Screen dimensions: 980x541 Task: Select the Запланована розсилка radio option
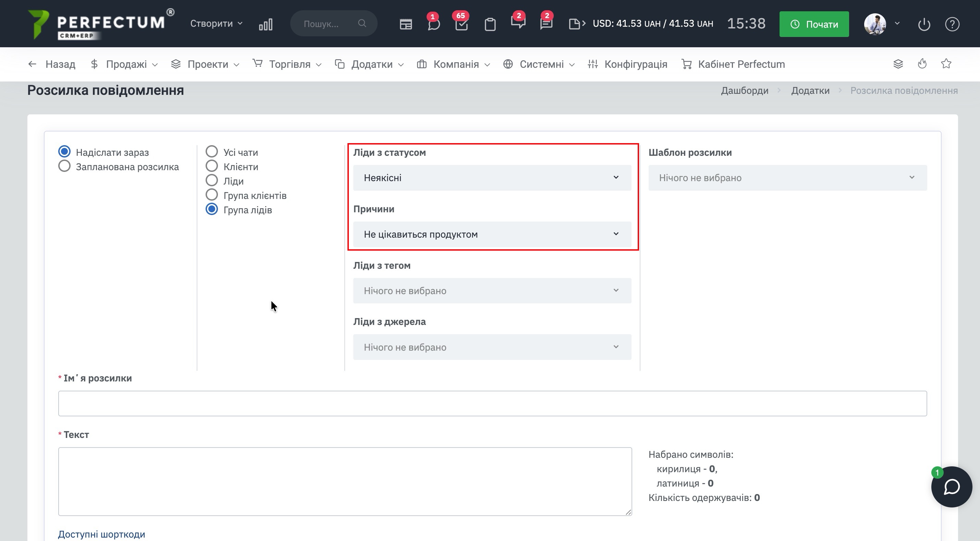pos(64,166)
